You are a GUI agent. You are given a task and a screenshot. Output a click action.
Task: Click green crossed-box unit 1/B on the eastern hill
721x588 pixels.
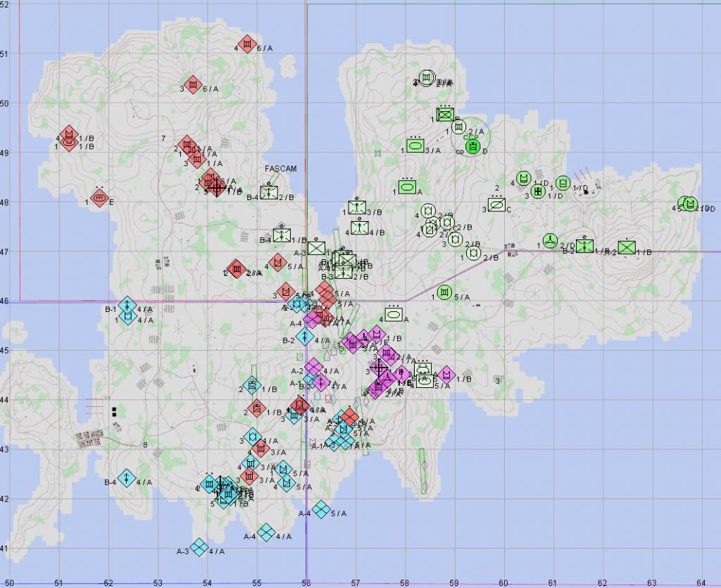[x=626, y=246]
